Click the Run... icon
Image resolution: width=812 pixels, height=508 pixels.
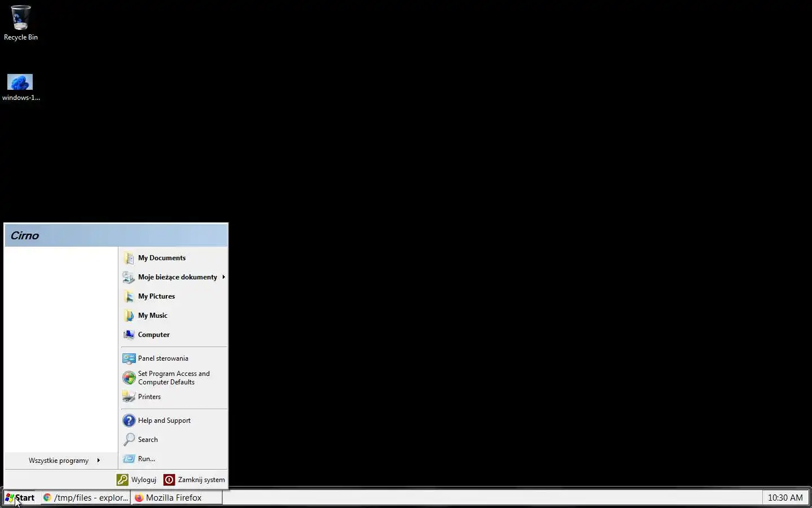129,459
